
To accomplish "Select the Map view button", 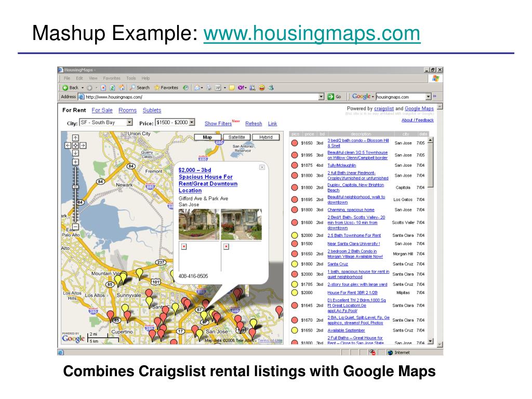I will [x=207, y=137].
